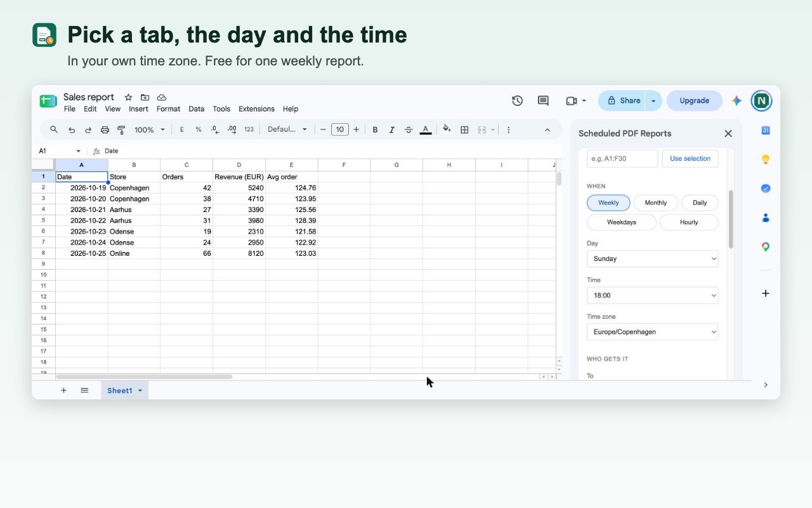Open the Insert menu

pyautogui.click(x=138, y=109)
